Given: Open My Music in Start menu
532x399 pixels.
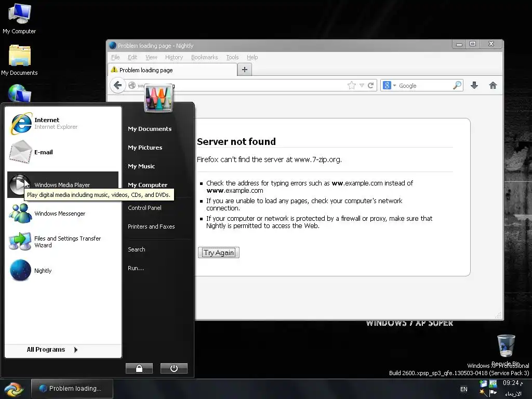Looking at the screenshot, I should [141, 166].
